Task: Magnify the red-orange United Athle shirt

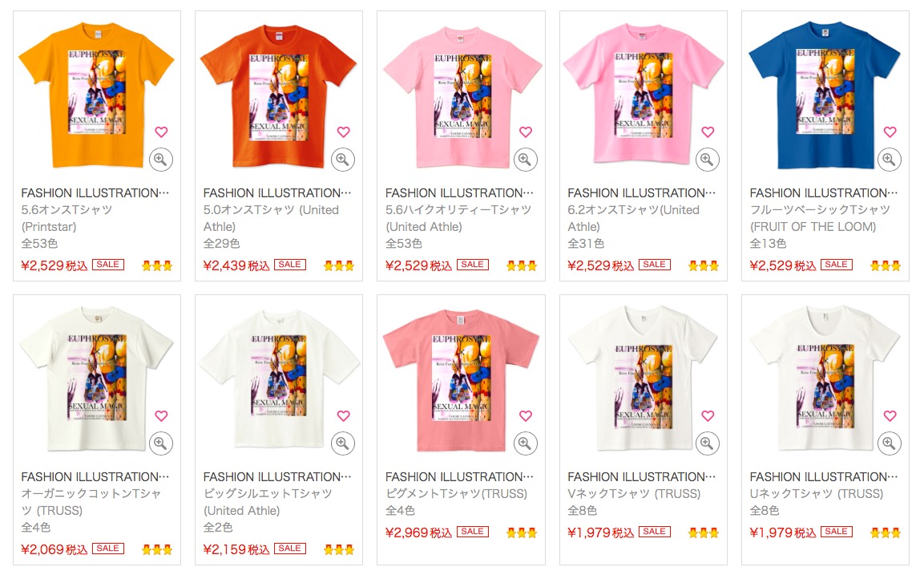Action: coord(342,160)
